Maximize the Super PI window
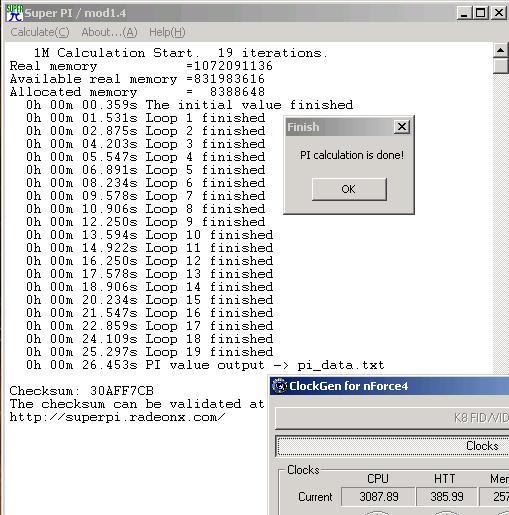Screen dimensions: 509x515 (x=481, y=13)
